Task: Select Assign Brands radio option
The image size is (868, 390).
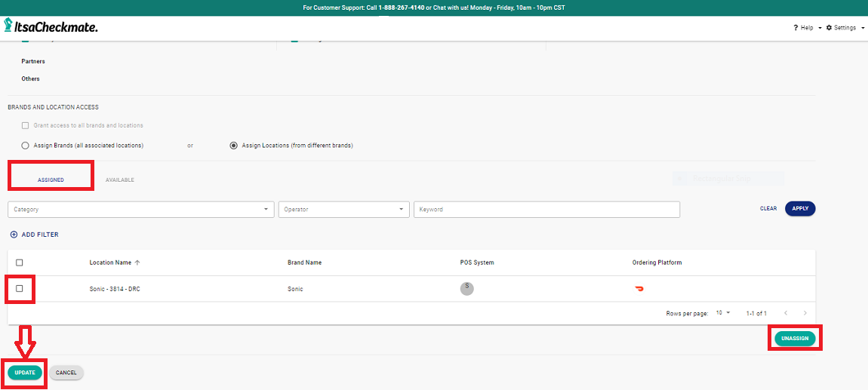Action: point(26,146)
